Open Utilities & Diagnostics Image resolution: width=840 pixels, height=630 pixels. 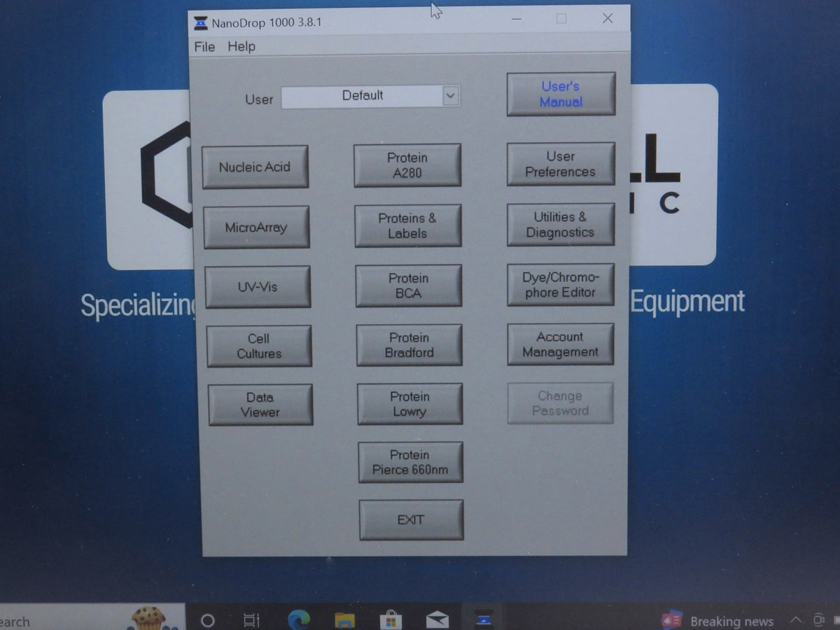(x=561, y=225)
